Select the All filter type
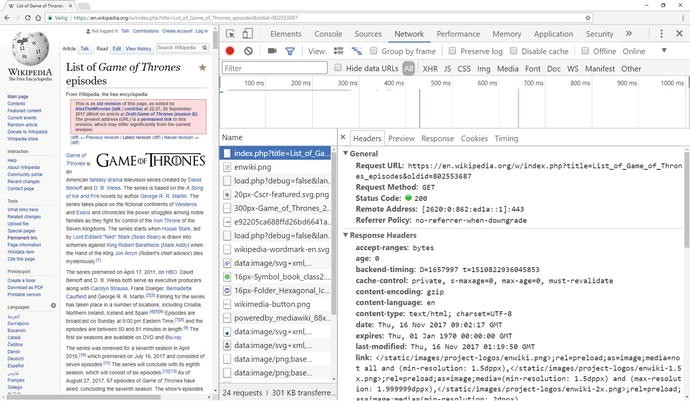Image resolution: width=690 pixels, height=401 pixels. click(x=409, y=68)
